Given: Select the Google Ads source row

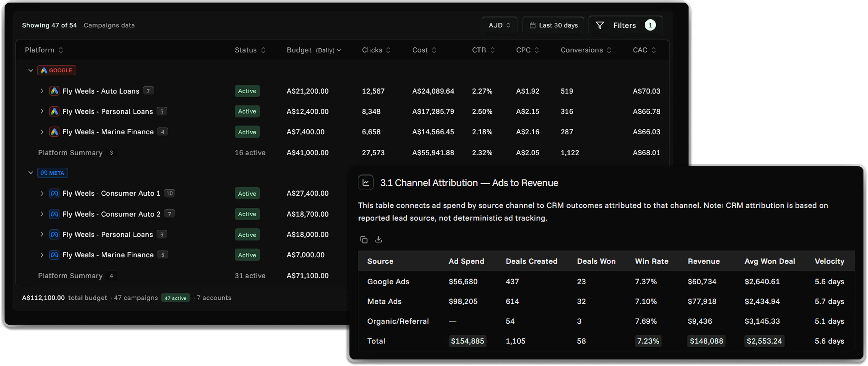Looking at the screenshot, I should click(x=606, y=281).
